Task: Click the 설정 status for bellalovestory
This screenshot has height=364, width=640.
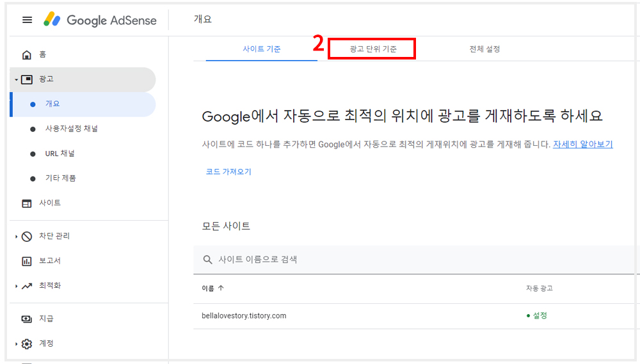Action: (x=537, y=315)
